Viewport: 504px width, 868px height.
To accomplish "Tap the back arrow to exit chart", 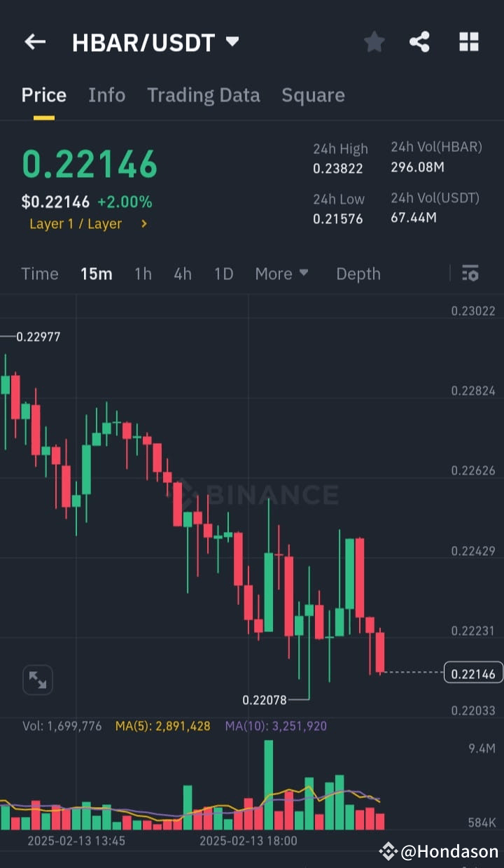I will (34, 42).
